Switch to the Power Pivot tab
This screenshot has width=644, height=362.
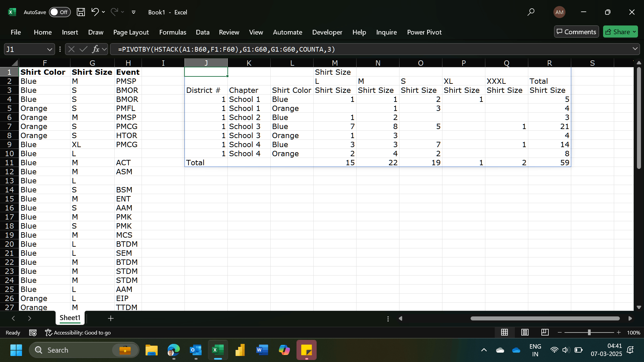point(424,32)
